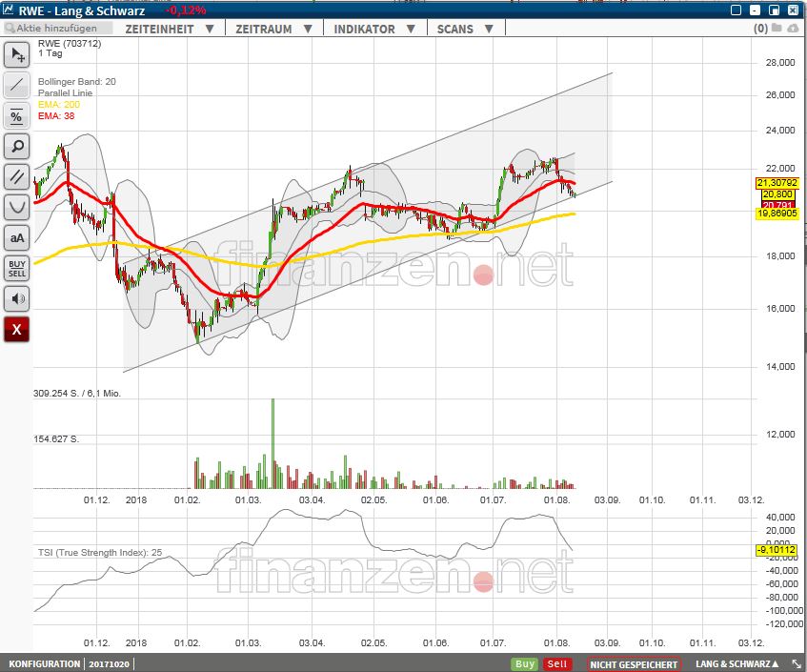Toggle the red X delete mode

(x=16, y=330)
